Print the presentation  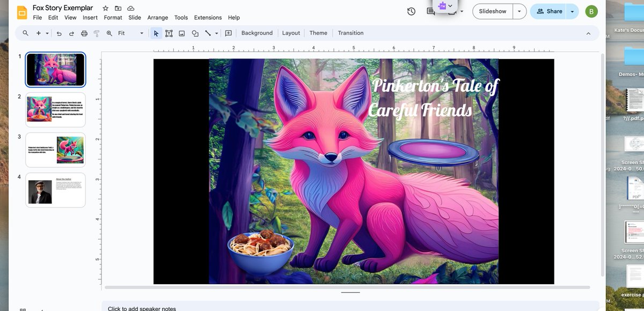click(x=84, y=33)
